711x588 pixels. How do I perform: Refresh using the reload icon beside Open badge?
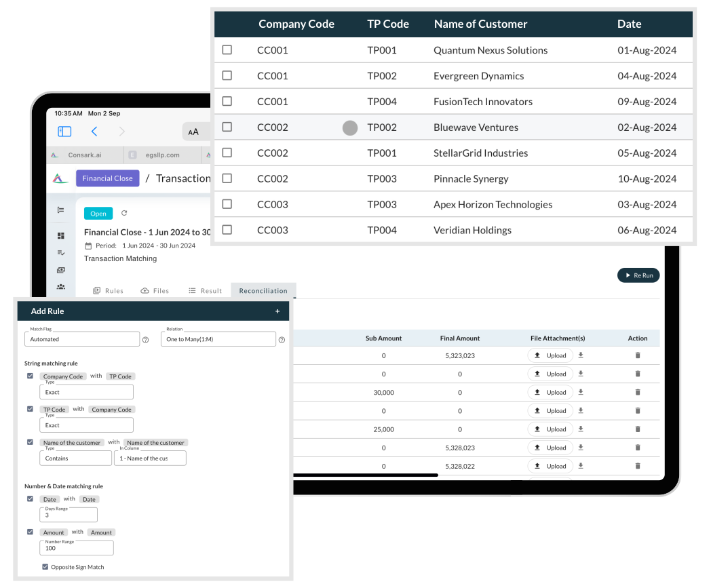coord(124,213)
